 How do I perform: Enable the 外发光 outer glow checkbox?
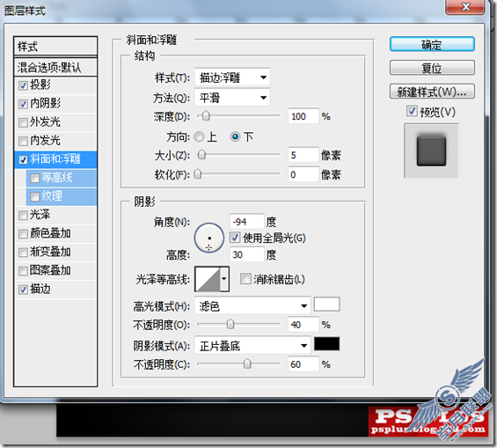tap(23, 122)
